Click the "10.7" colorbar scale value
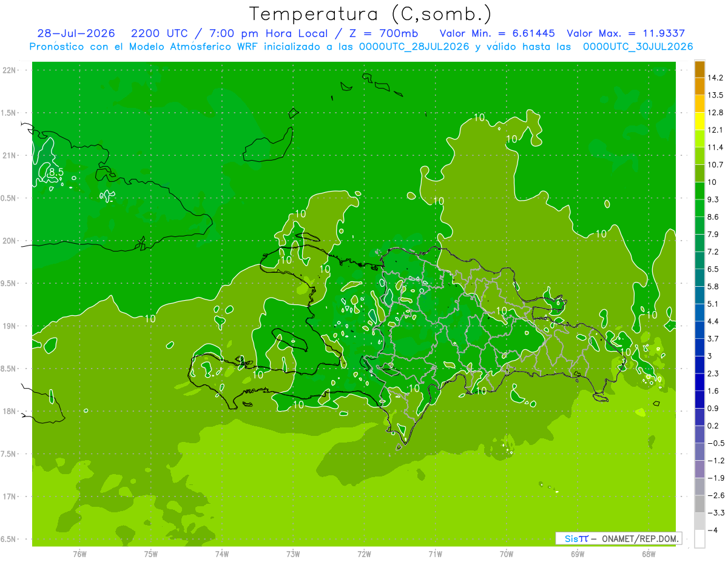Viewport: 728px width, 562px height. tap(715, 164)
